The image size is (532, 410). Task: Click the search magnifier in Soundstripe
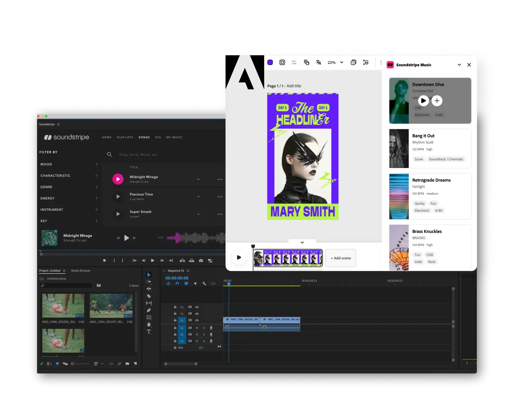pyautogui.click(x=109, y=154)
